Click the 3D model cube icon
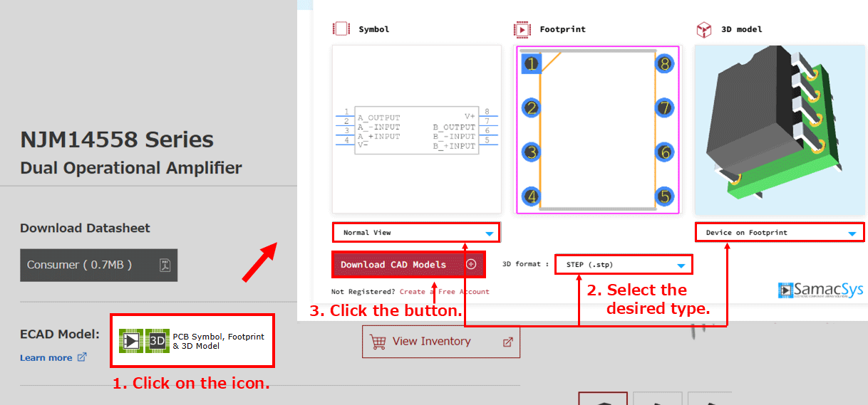Viewport: 868px width, 405px height. (704, 29)
